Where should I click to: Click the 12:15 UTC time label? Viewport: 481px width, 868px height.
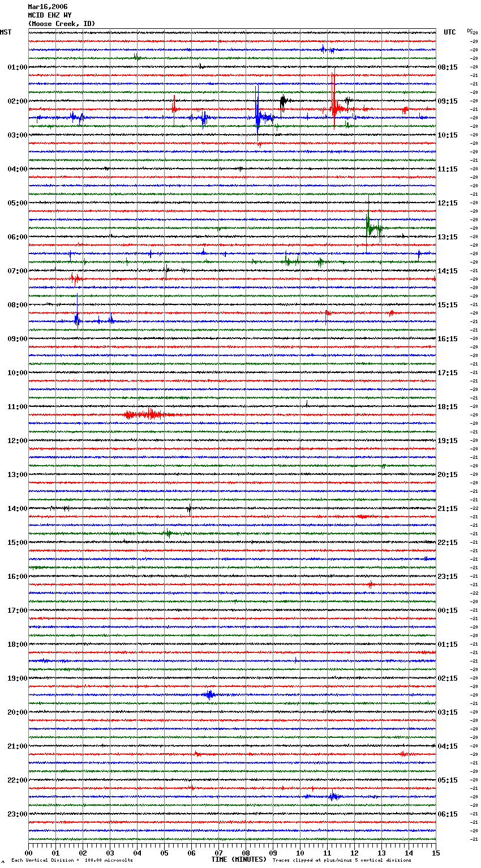(x=448, y=203)
